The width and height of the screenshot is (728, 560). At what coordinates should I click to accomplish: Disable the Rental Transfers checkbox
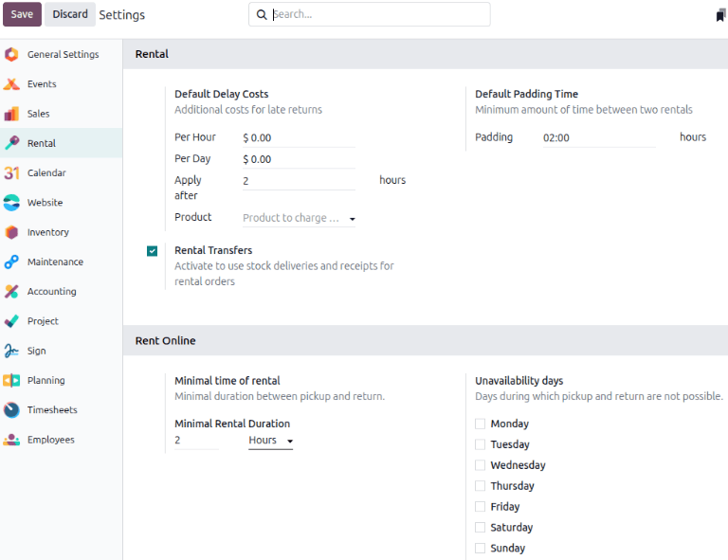(152, 251)
